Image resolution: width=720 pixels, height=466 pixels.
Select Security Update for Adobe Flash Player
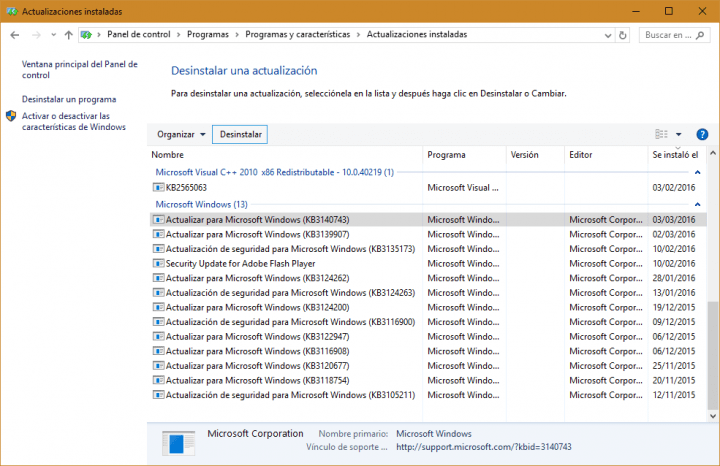click(240, 264)
